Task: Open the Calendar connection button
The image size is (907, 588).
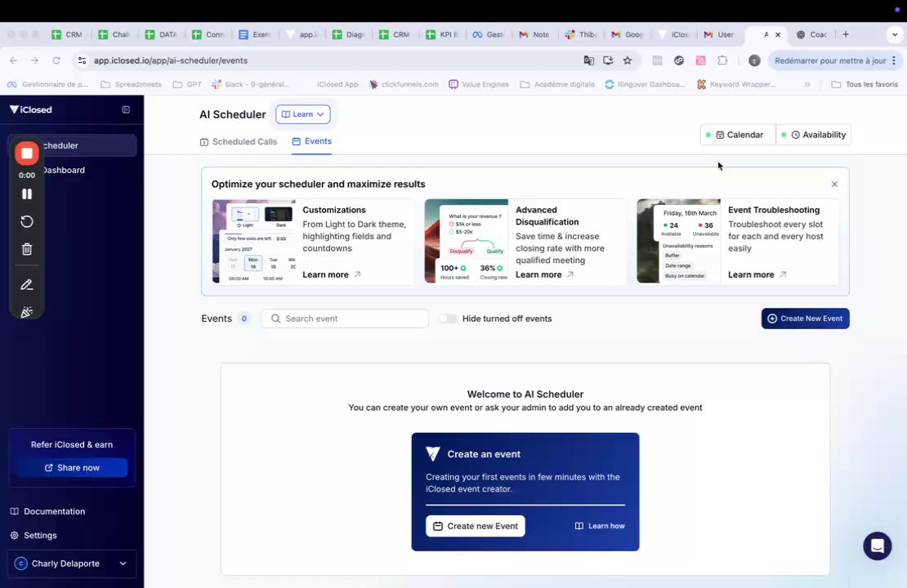Action: [738, 135]
